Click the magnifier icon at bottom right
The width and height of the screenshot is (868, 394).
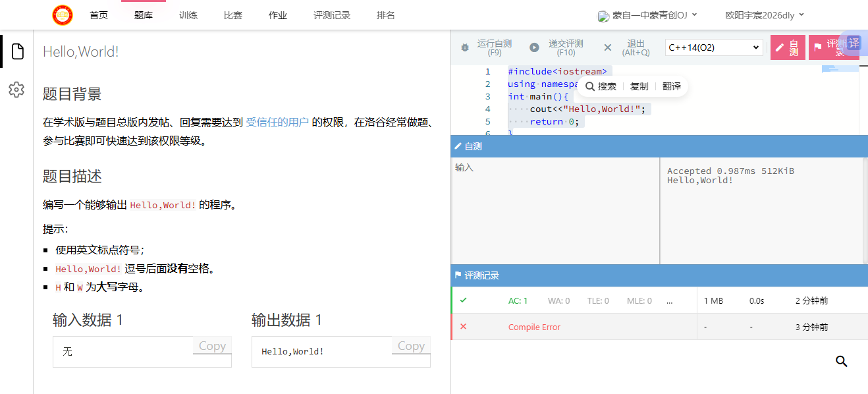[x=841, y=361]
